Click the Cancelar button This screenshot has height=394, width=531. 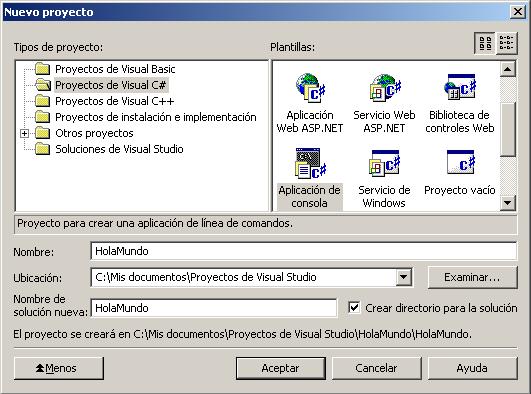pos(376,368)
